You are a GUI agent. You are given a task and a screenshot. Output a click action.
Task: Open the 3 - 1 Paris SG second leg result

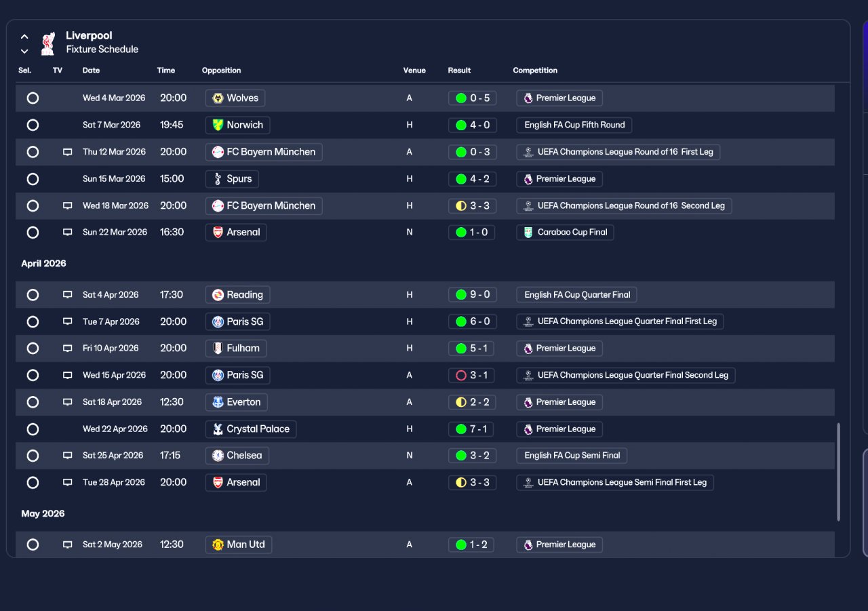pyautogui.click(x=473, y=375)
